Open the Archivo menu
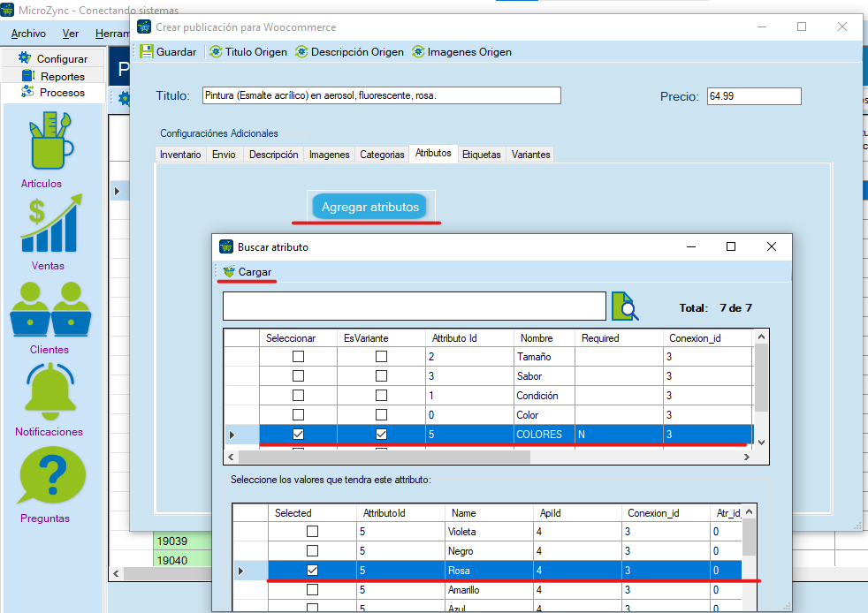Viewport: 868px width, 613px height. pyautogui.click(x=28, y=34)
